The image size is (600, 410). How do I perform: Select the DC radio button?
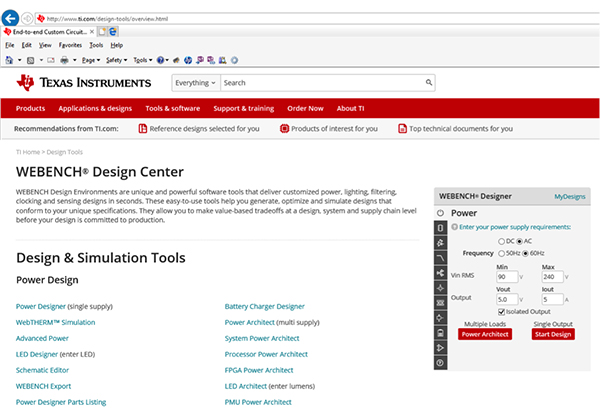[501, 241]
